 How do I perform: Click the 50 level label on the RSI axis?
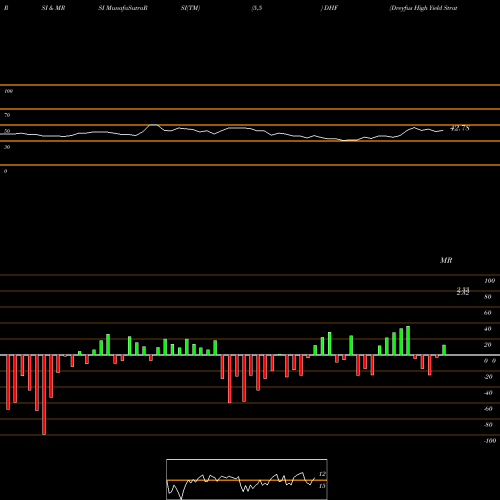tap(7, 131)
